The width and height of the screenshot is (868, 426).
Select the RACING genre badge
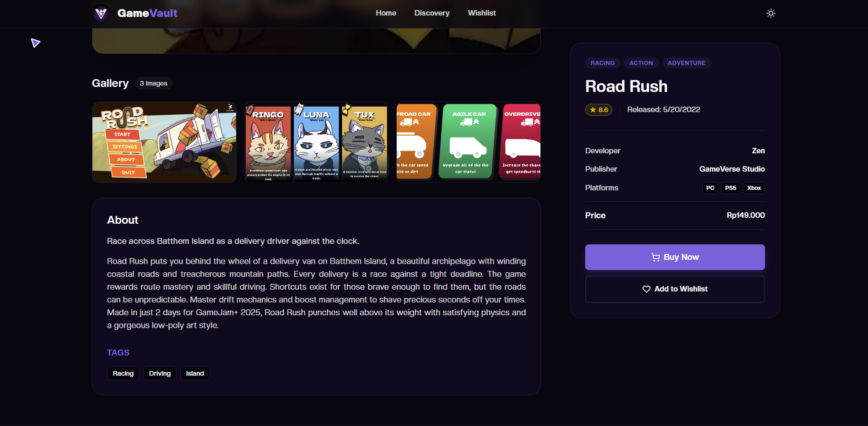pos(603,63)
